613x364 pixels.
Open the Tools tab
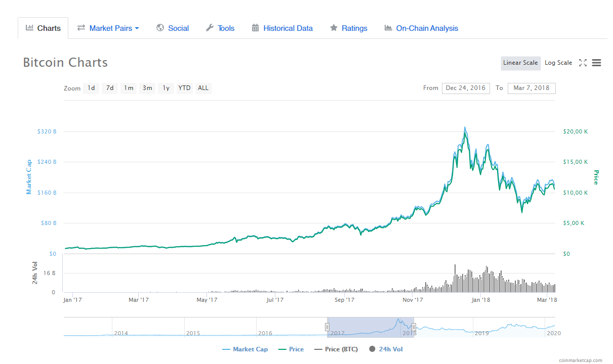pyautogui.click(x=220, y=28)
